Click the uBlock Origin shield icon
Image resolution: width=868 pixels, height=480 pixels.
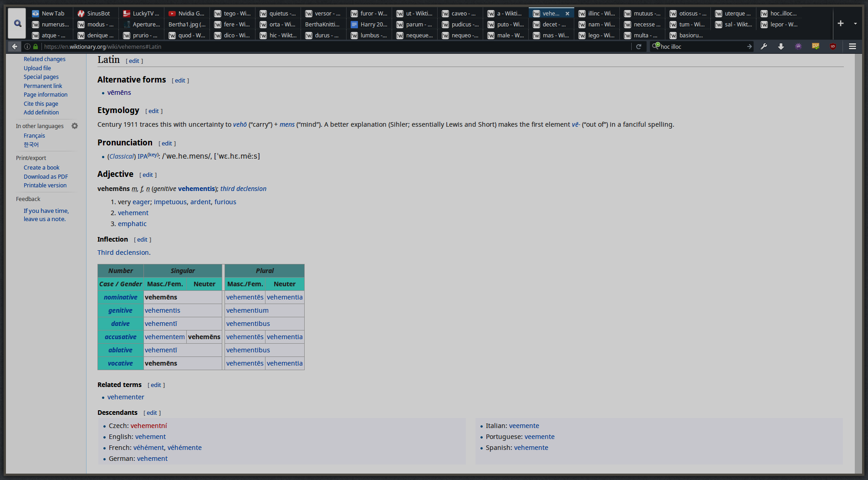point(833,46)
